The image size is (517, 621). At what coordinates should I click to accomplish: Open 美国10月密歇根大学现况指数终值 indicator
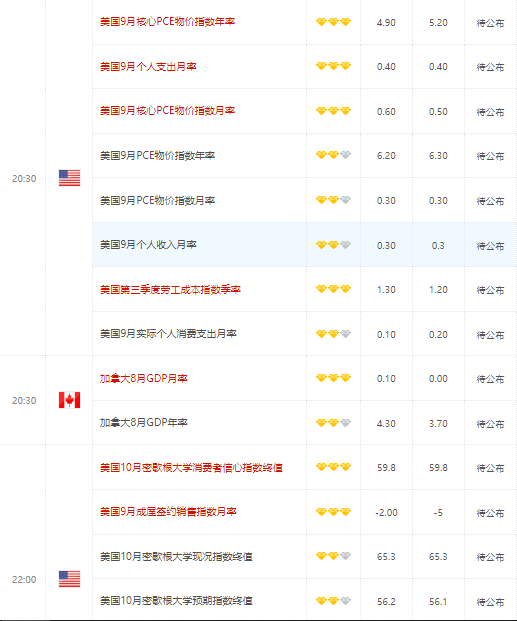tap(176, 557)
